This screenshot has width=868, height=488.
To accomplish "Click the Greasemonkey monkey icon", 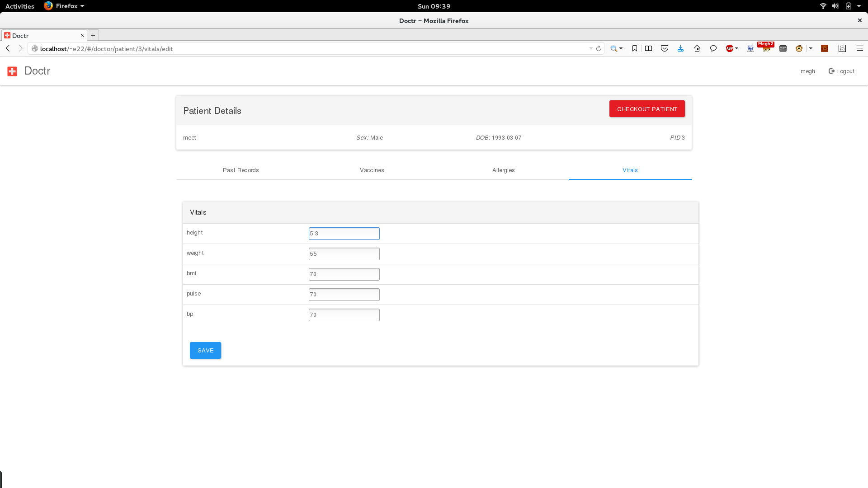I will [799, 48].
